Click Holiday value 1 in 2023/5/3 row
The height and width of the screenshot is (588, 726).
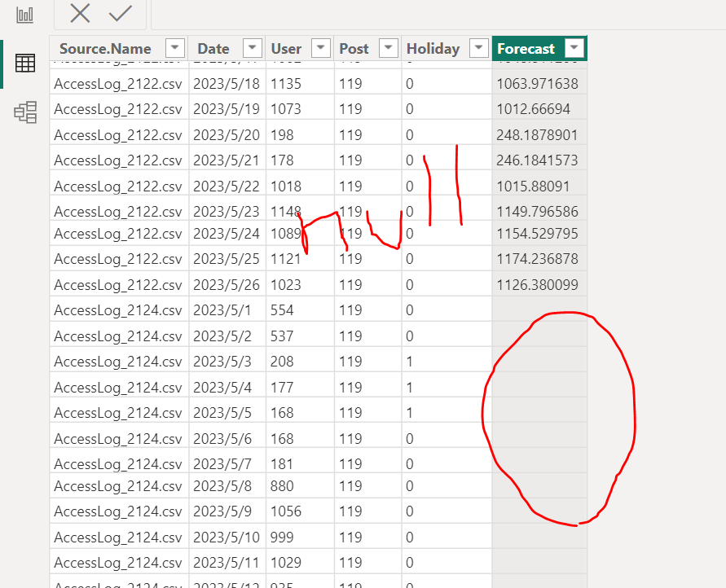[410, 362]
